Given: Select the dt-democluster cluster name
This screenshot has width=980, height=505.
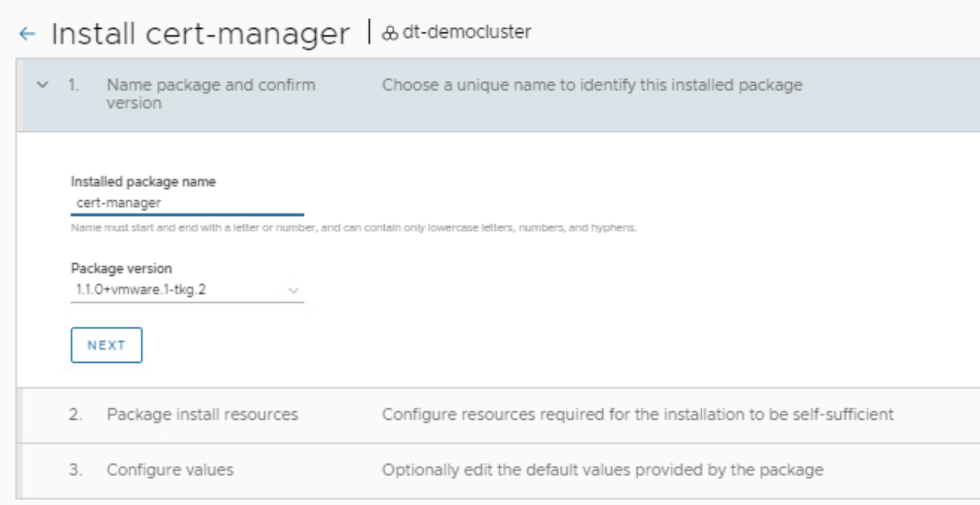Looking at the screenshot, I should point(467,32).
